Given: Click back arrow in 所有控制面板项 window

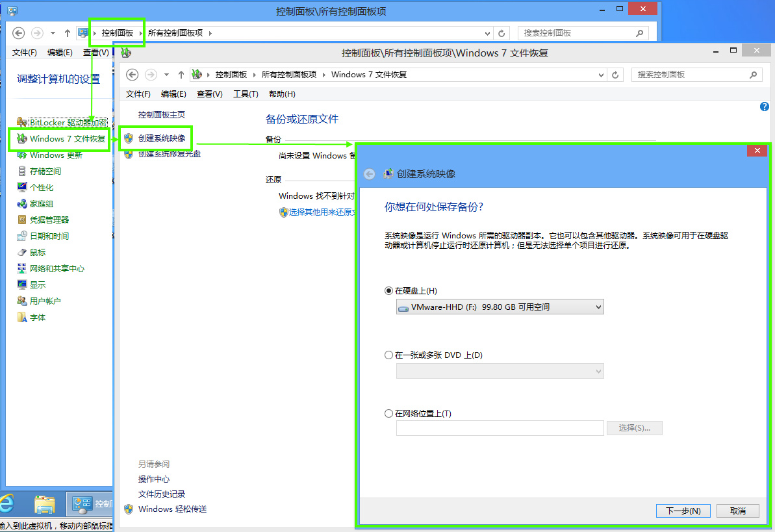Looking at the screenshot, I should [18, 33].
